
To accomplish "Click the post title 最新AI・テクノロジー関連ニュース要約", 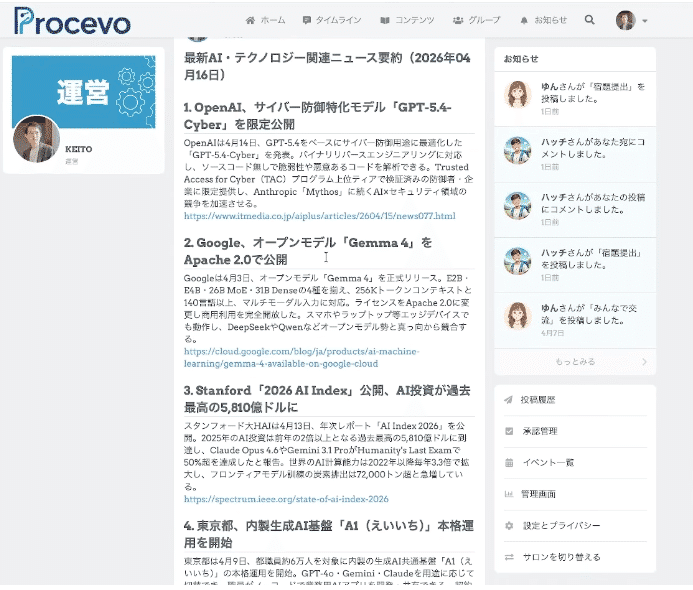I will click(327, 66).
